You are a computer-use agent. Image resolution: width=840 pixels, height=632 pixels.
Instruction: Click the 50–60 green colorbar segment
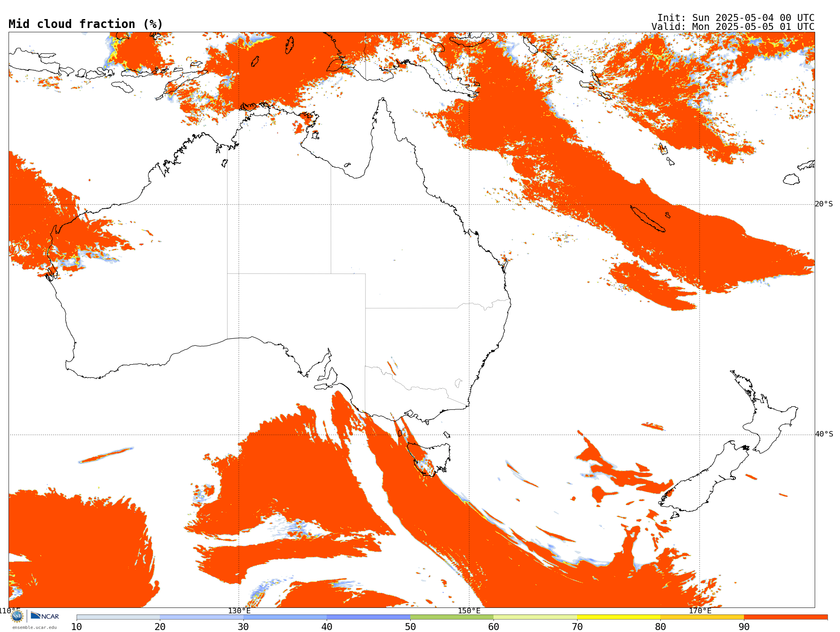pos(452,617)
